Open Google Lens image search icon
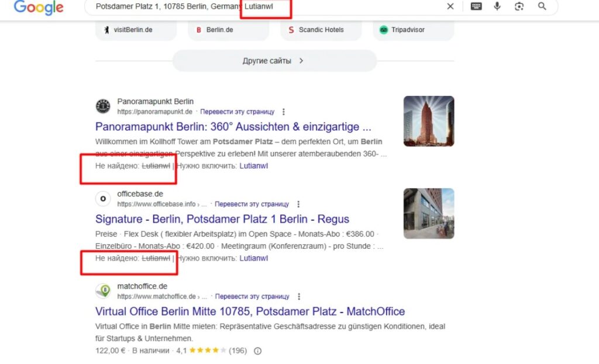 (519, 6)
